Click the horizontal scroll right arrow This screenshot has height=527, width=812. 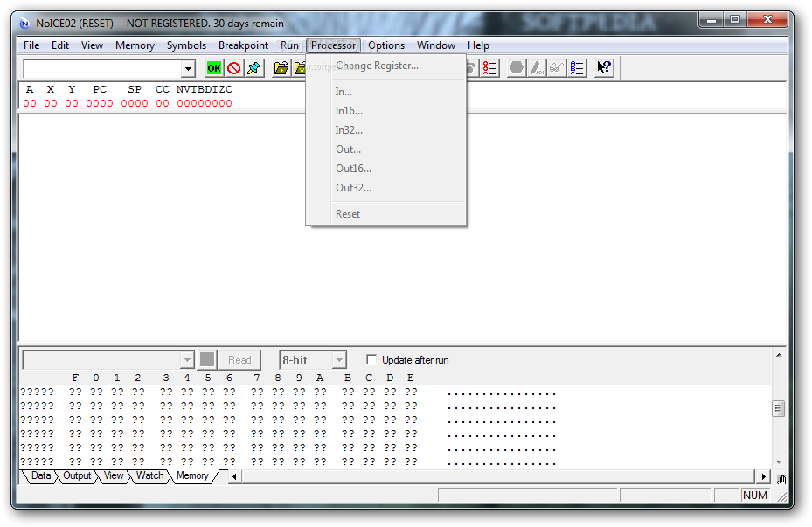point(763,476)
